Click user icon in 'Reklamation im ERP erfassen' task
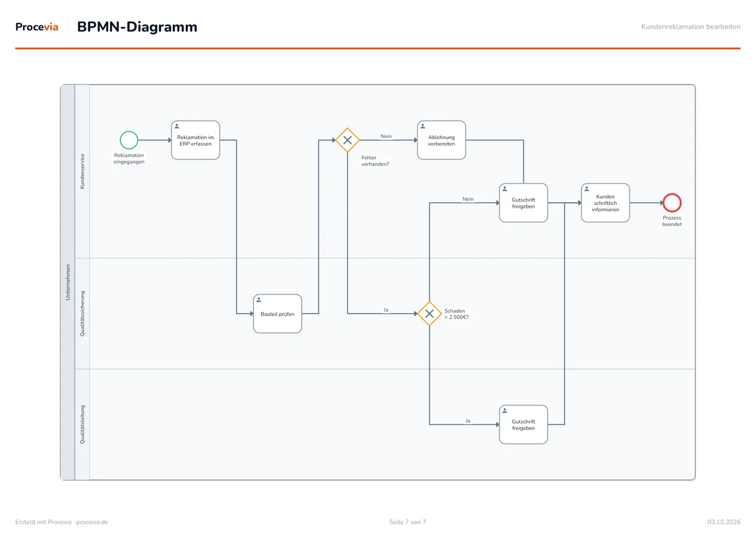The image size is (756, 534). (177, 127)
